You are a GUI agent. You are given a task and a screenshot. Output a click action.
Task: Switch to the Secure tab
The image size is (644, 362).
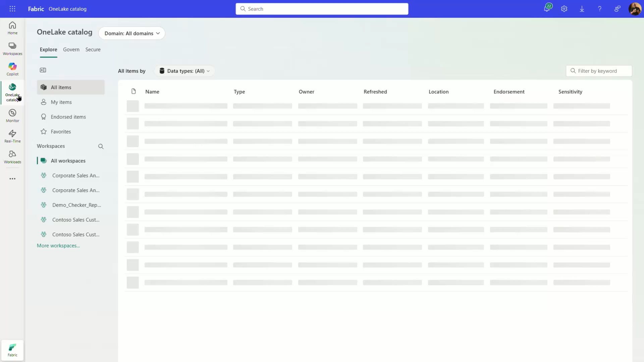[x=93, y=50]
